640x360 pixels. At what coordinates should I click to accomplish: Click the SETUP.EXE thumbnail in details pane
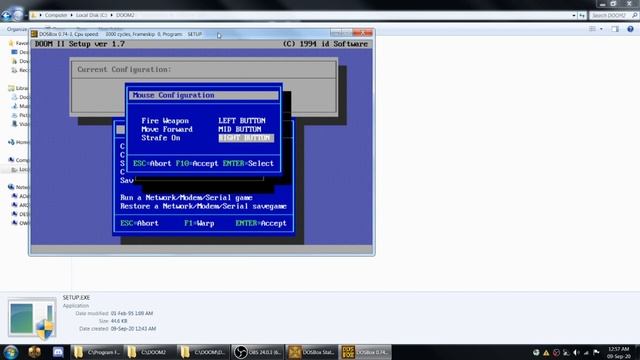click(x=32, y=319)
